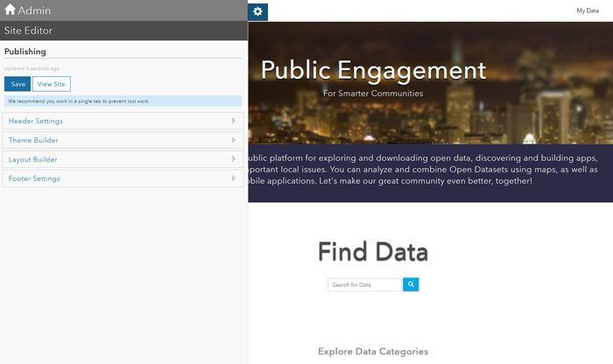
Task: Expand the Header Settings section
Action: click(36, 121)
